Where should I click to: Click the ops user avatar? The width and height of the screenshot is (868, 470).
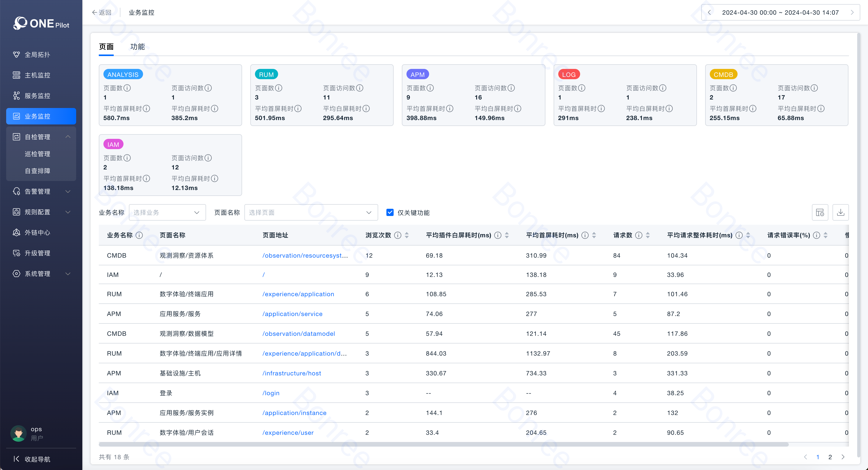click(19, 433)
